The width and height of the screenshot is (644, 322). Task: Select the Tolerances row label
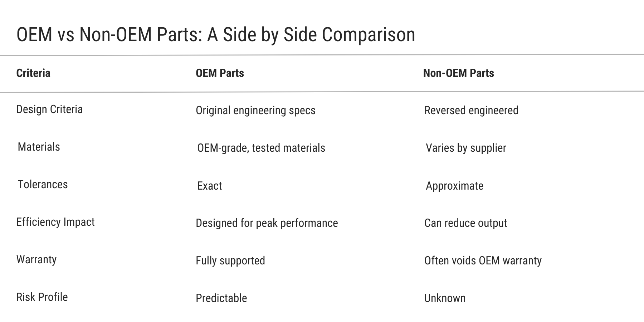coord(43,185)
